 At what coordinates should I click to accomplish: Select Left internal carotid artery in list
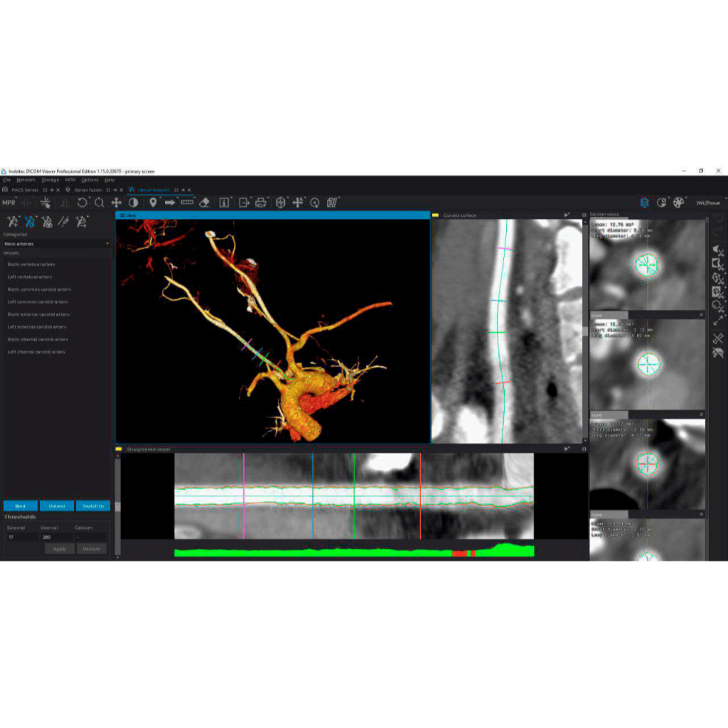[36, 352]
